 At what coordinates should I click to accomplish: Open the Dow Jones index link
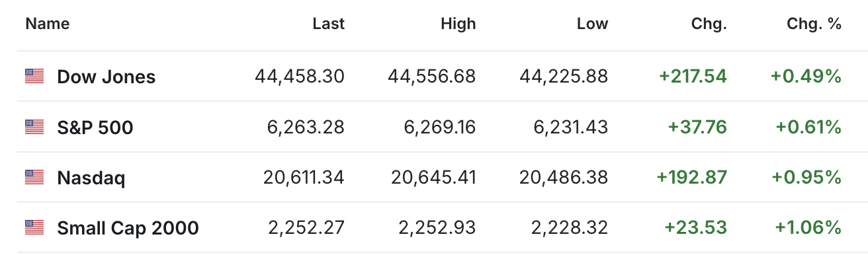(x=107, y=77)
